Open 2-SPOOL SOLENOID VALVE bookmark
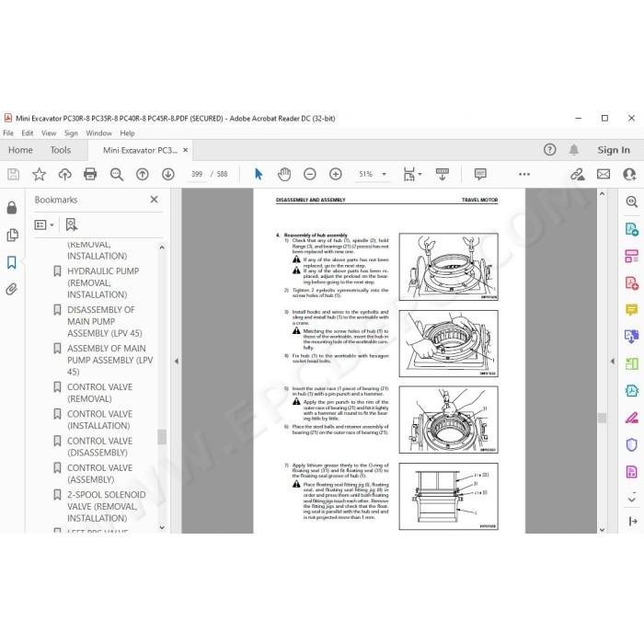Screen dimensions: 644x644 [x=106, y=506]
